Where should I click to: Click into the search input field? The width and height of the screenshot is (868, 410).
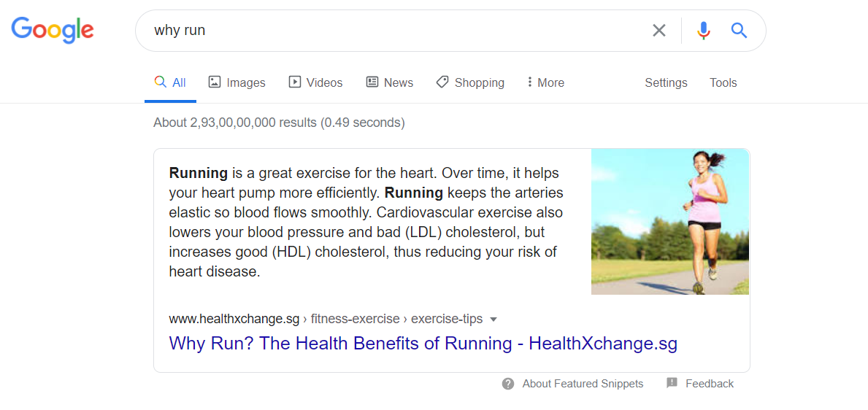coord(394,31)
